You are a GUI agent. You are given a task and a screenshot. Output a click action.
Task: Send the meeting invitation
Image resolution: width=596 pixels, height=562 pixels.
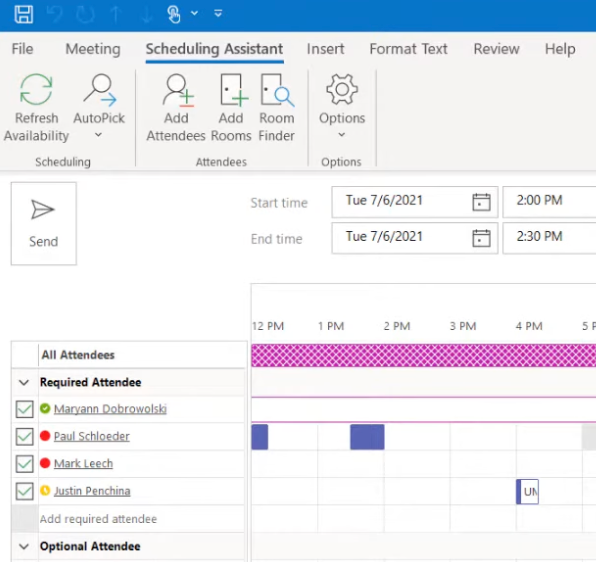coord(44,223)
